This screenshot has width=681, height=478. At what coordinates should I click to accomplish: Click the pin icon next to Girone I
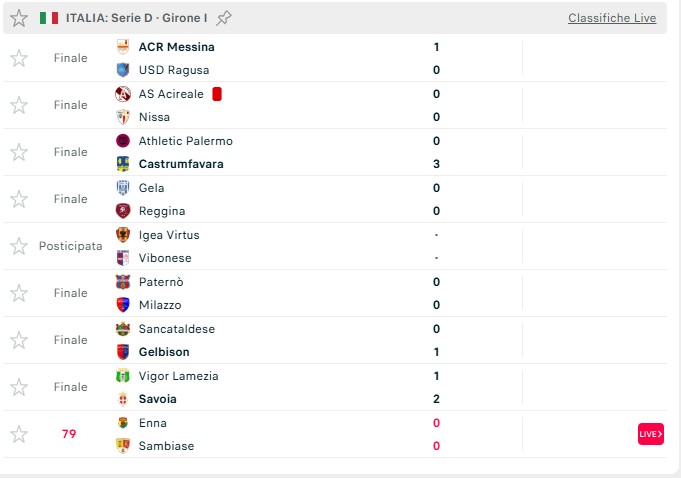(224, 18)
